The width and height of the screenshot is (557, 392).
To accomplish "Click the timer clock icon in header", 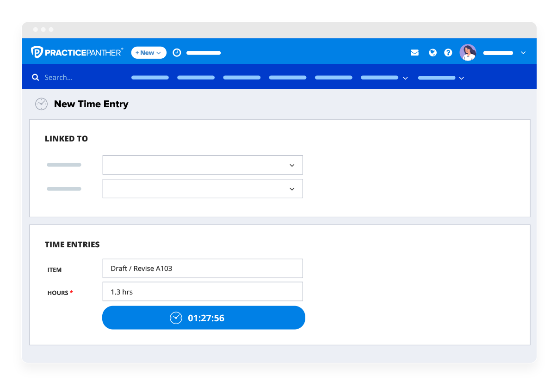I will pyautogui.click(x=177, y=53).
